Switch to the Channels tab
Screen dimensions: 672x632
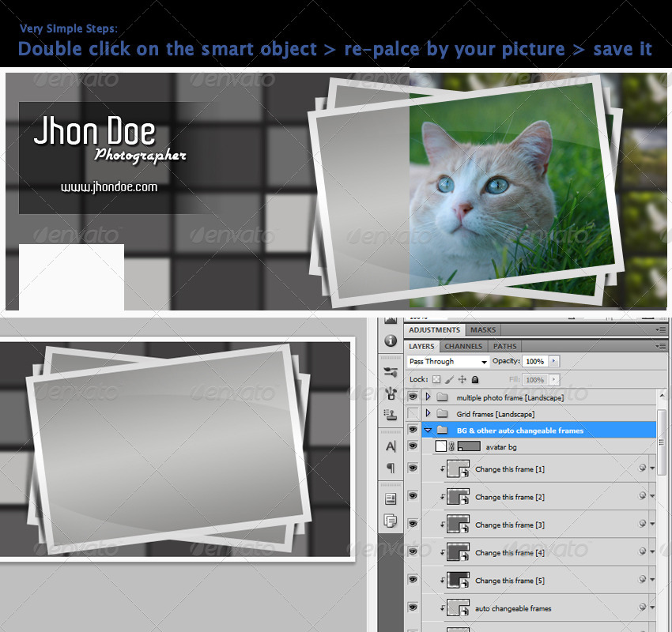[x=462, y=346]
